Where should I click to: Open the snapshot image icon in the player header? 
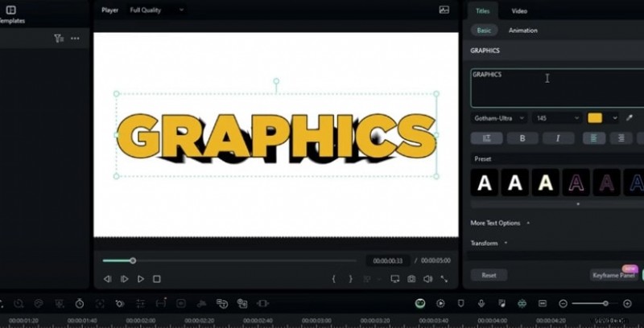tap(444, 10)
